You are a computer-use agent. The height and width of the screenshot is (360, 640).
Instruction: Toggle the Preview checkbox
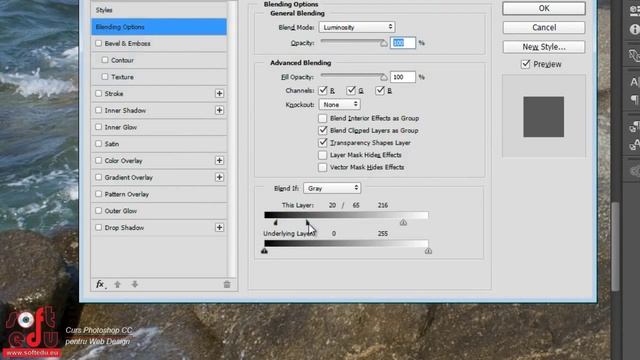pos(526,64)
